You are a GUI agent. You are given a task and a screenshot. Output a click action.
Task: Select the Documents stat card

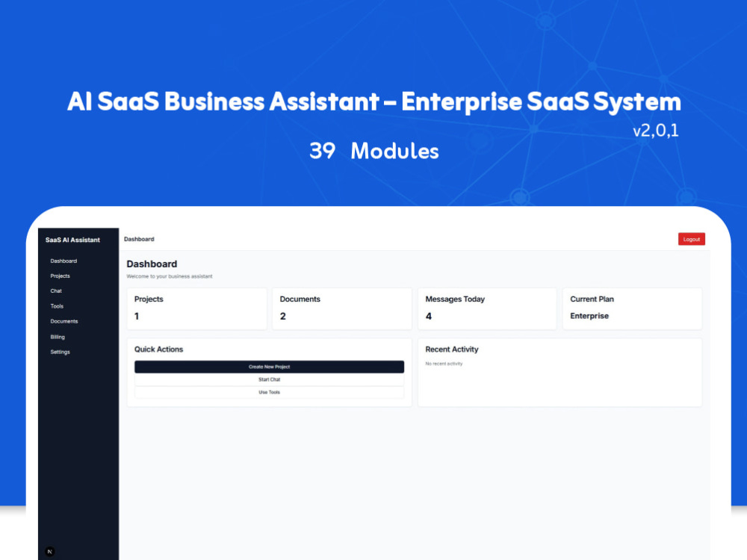pos(342,308)
